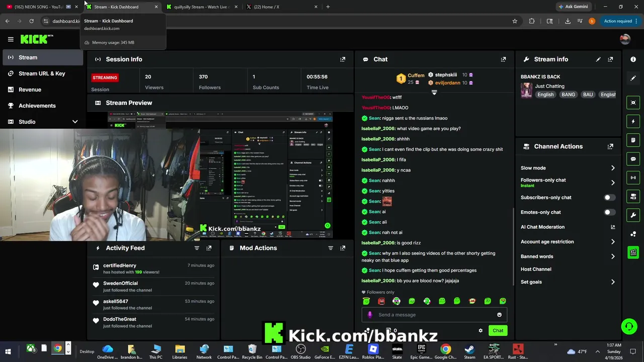
Task: Click the edit layout pencil in right sidebar
Action: pos(633,78)
